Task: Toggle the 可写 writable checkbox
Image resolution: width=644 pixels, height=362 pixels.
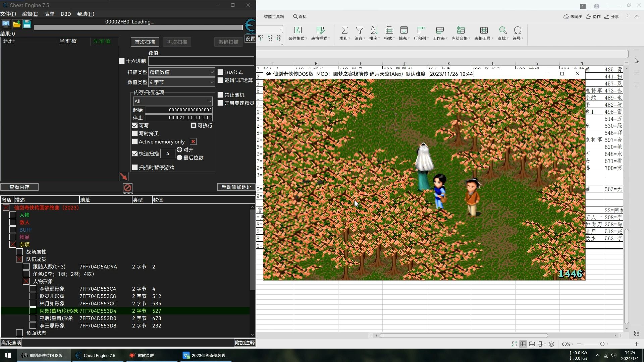Action: [x=135, y=125]
